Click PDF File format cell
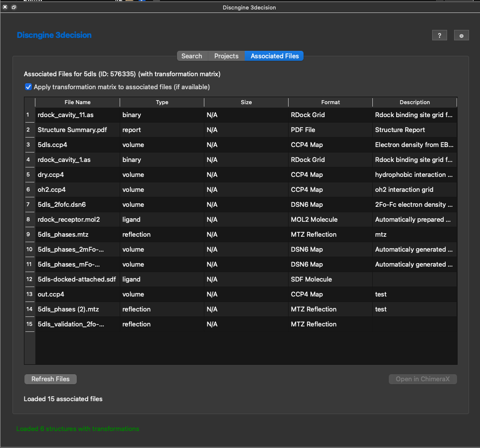 [330, 130]
